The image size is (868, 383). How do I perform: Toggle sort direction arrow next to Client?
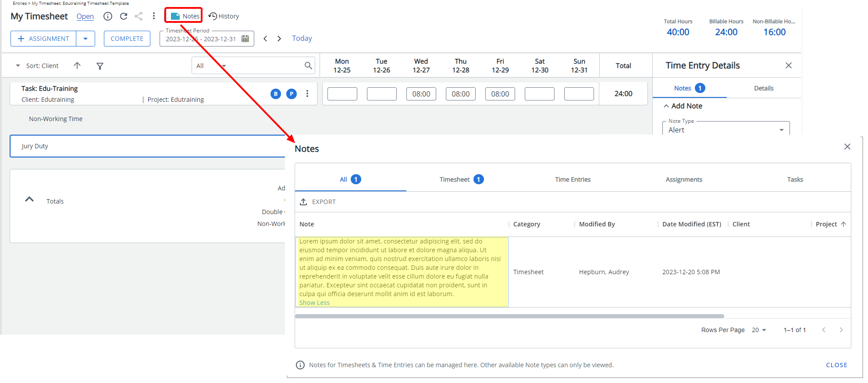tap(77, 66)
